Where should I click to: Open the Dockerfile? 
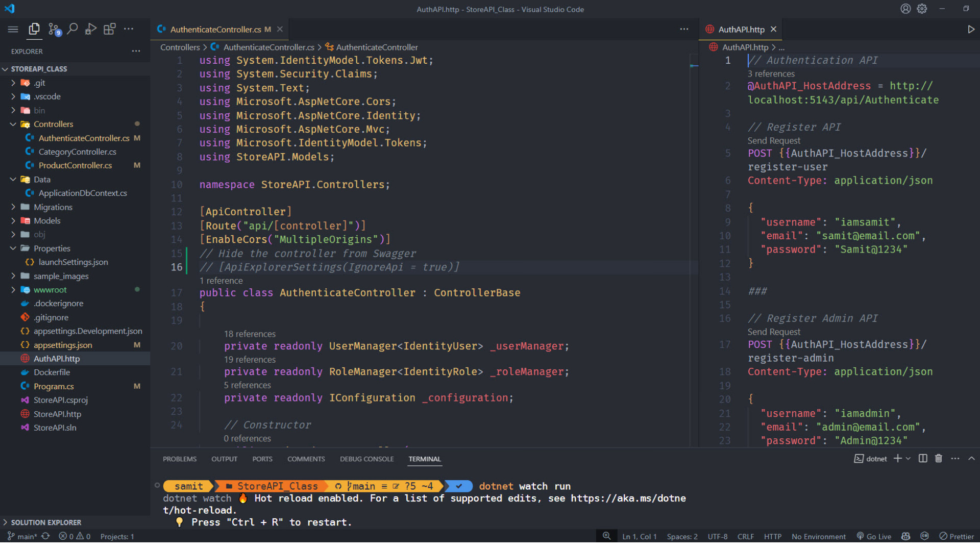click(75, 372)
